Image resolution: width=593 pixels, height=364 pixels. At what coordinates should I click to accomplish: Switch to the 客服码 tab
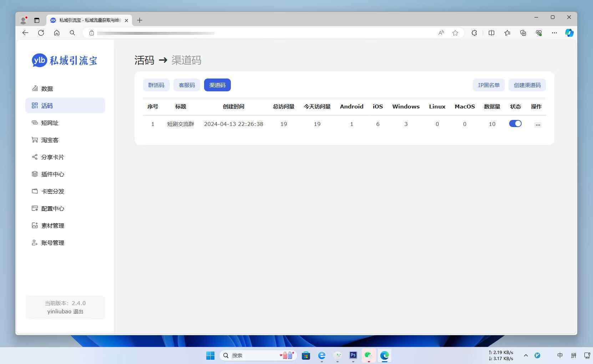187,85
